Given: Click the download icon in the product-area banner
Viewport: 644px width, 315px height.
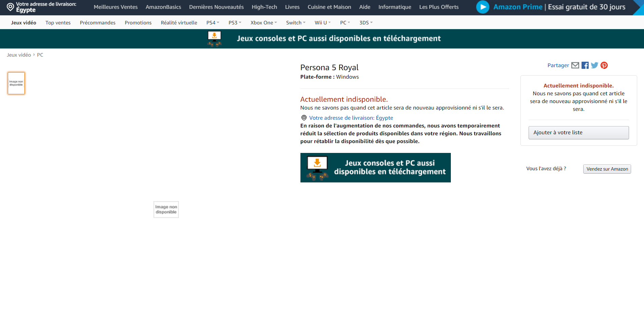Looking at the screenshot, I should (x=317, y=168).
